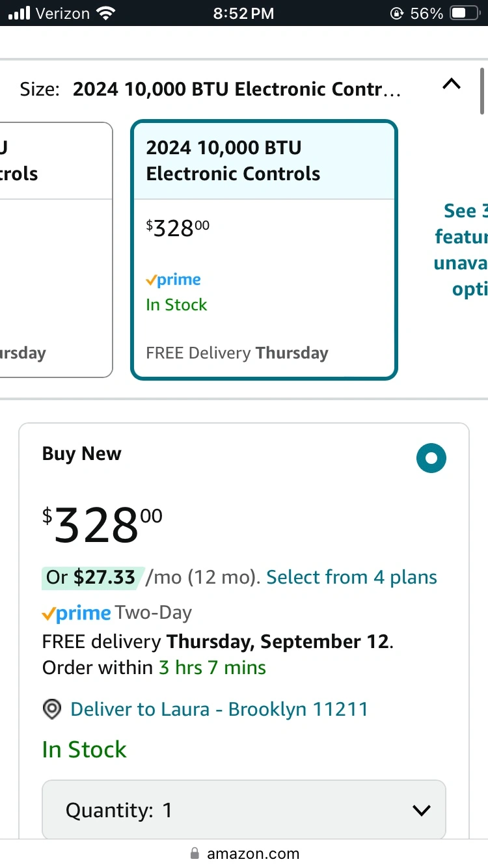Open the "Select from 4 plans" link
The height and width of the screenshot is (868, 488).
(x=351, y=577)
